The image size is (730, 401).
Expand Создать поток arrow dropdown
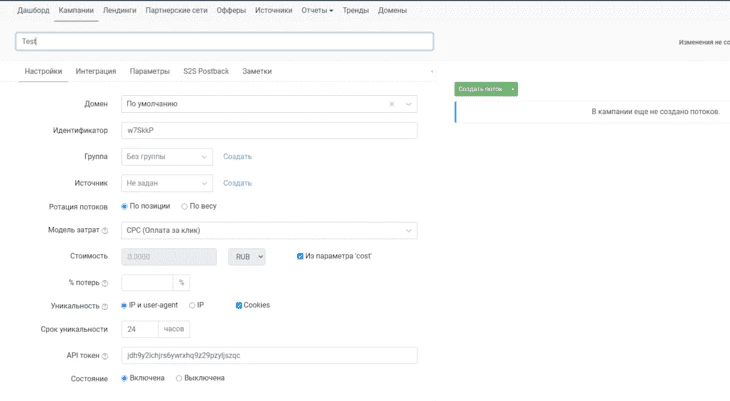(x=513, y=89)
